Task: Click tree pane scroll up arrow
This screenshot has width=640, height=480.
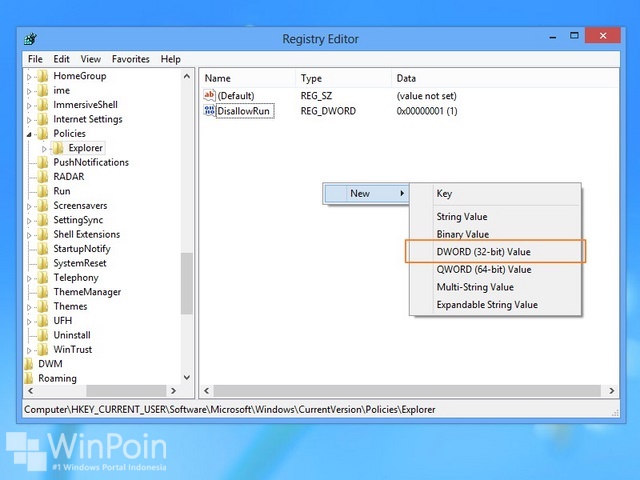Action: tap(187, 76)
